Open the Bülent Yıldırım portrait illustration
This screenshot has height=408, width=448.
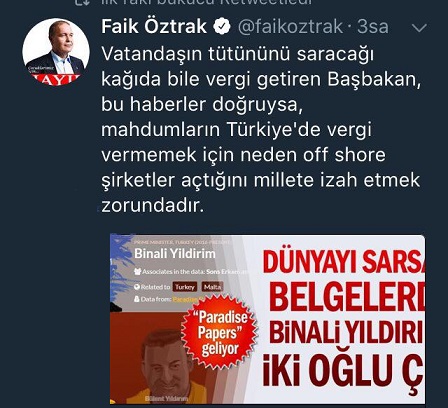(x=167, y=365)
